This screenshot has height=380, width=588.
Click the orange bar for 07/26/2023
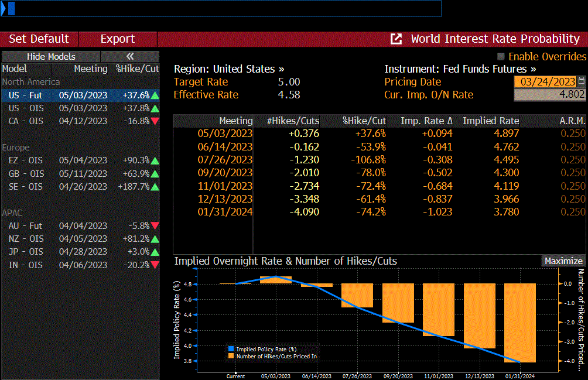[357, 295]
